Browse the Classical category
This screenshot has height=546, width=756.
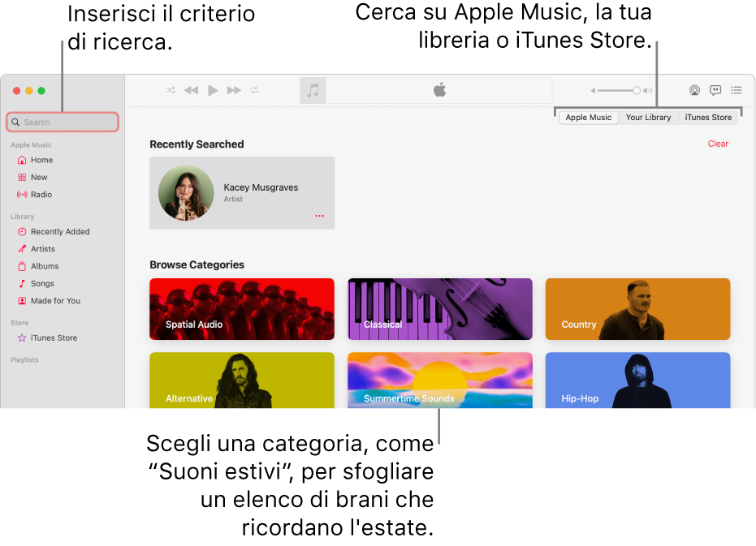pos(440,309)
